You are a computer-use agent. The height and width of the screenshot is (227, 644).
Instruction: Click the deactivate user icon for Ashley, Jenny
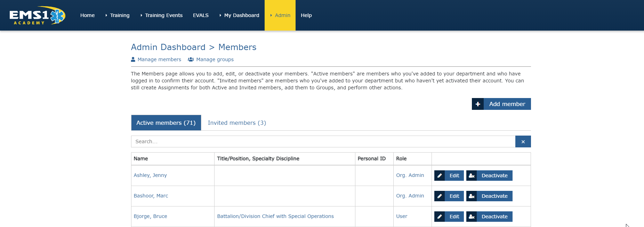click(x=472, y=176)
